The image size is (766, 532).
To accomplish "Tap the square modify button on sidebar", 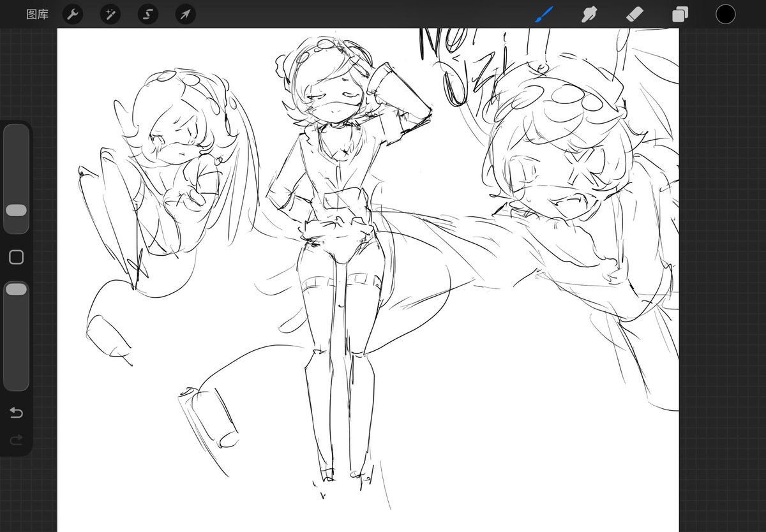I will pyautogui.click(x=16, y=257).
